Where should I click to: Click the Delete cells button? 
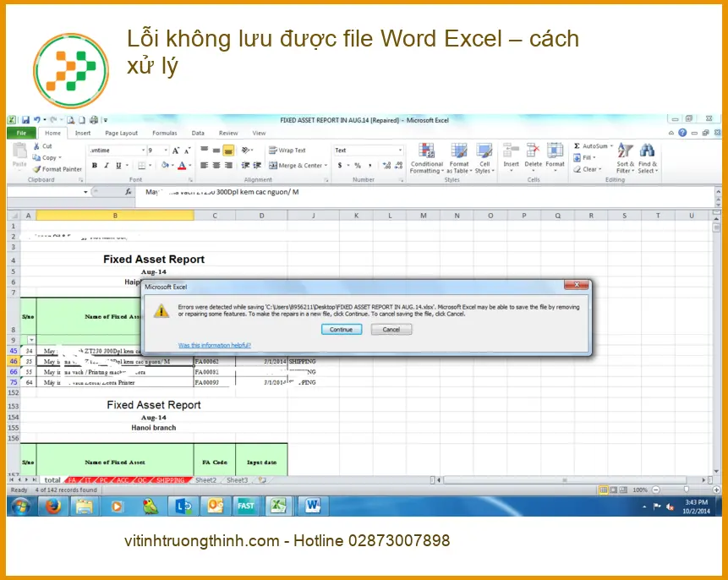tap(533, 157)
